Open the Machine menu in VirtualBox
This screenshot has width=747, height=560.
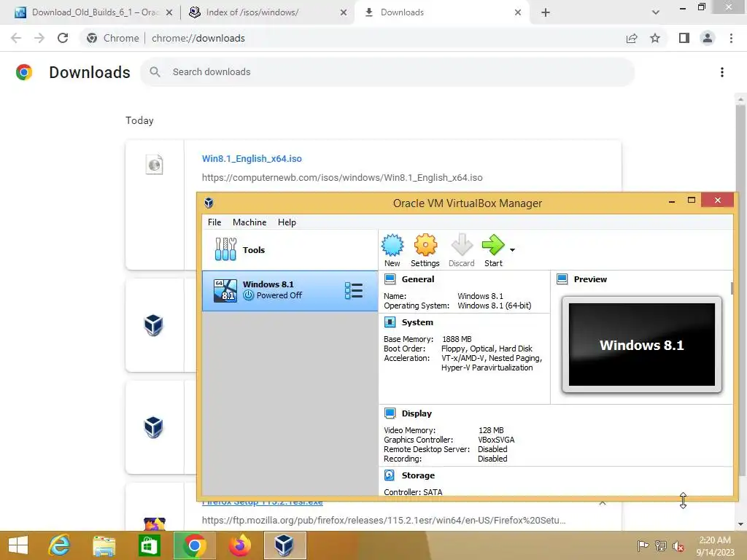pyautogui.click(x=249, y=222)
